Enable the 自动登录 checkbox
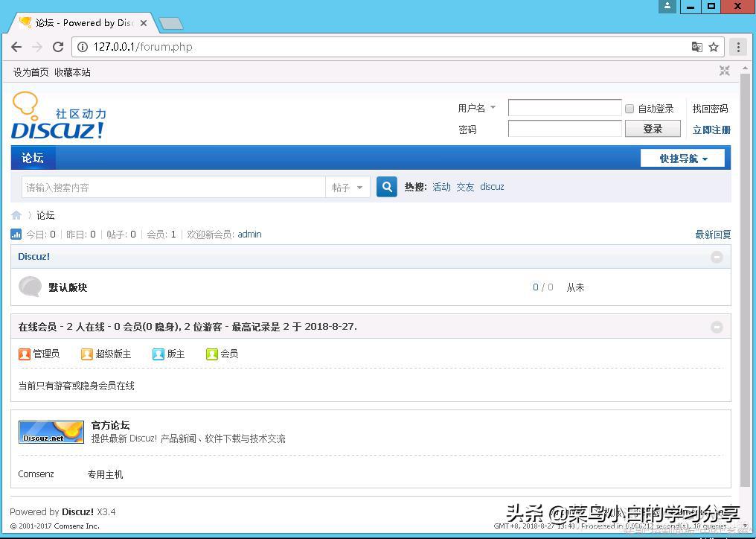Viewport: 756px width, 539px height. (x=629, y=108)
